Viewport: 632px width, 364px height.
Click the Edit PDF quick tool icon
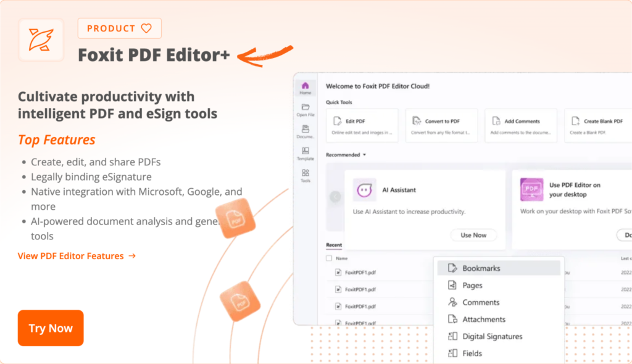(338, 121)
